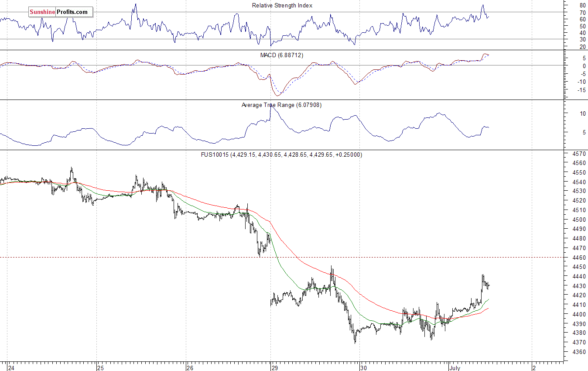This screenshot has height=371, width=588.
Task: Click the RSI peak above 80 near July
Action: [482, 6]
